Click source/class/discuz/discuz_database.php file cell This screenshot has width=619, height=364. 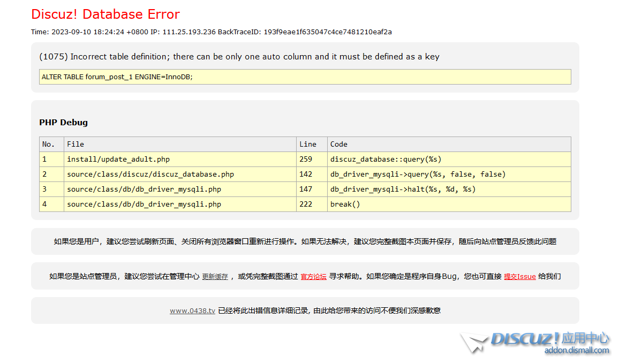point(180,175)
